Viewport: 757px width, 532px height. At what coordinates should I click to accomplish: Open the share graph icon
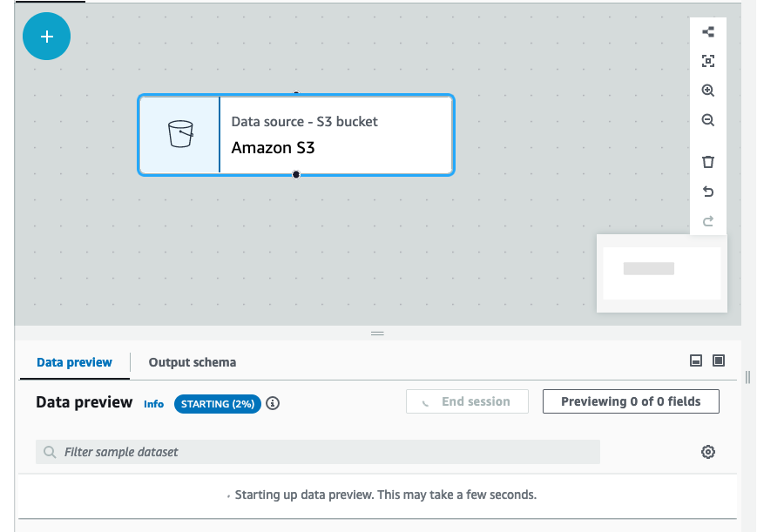707,31
